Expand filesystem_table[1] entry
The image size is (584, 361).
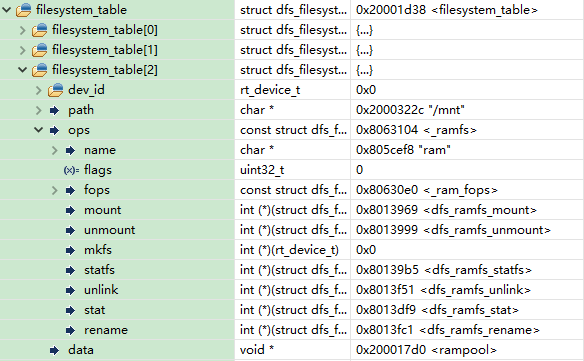[23, 50]
